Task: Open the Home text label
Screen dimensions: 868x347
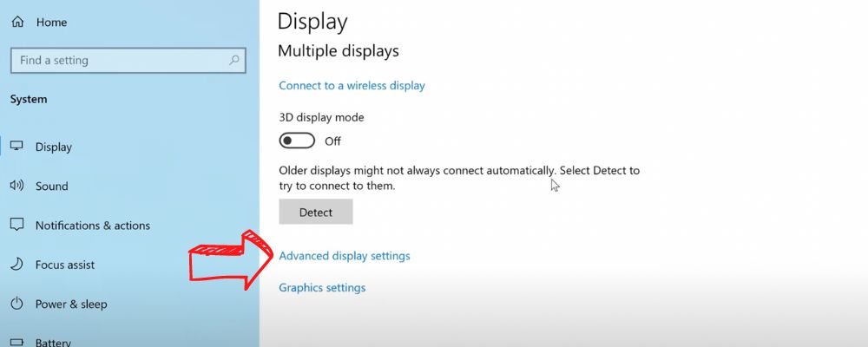Action: 51,23
